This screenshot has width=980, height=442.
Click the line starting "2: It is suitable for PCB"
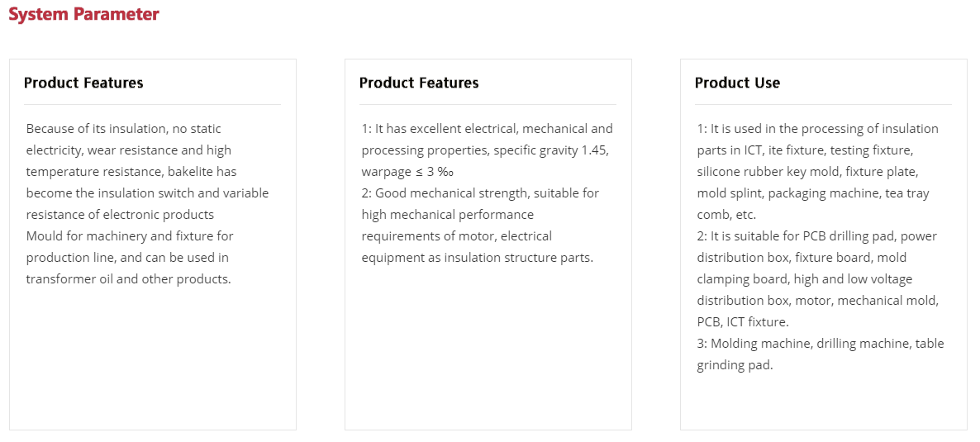click(817, 236)
